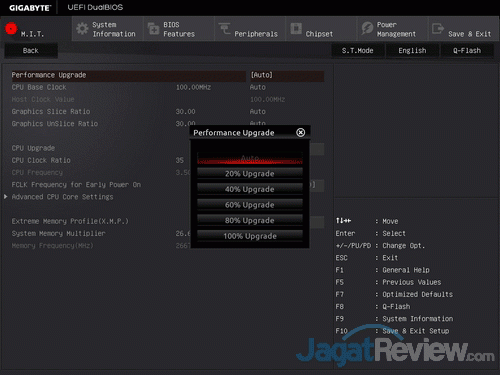Launch Q-Flash utility button
This screenshot has width=500, height=375.
[467, 51]
